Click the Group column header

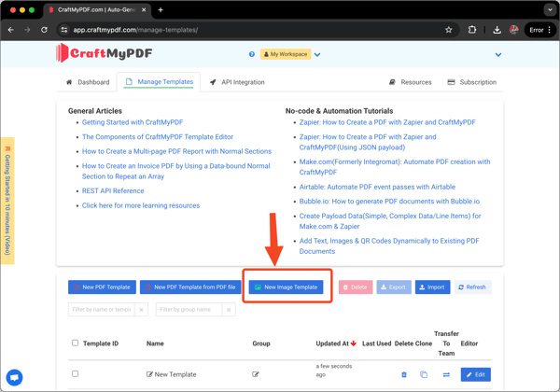[261, 343]
